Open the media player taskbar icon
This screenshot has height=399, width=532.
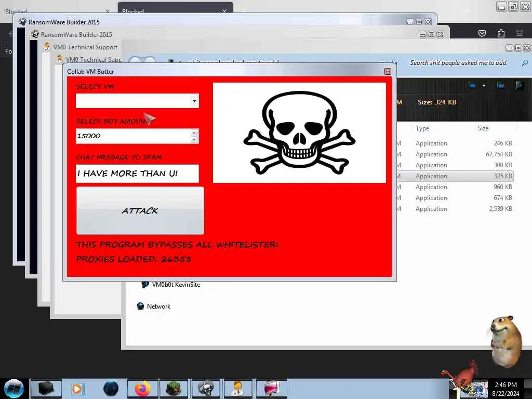pyautogui.click(x=77, y=389)
